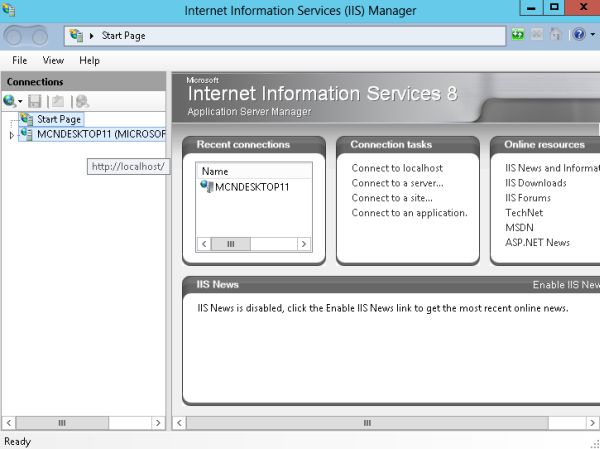Click Connect to an application link
Screen dimensions: 600x449
[x=409, y=213]
